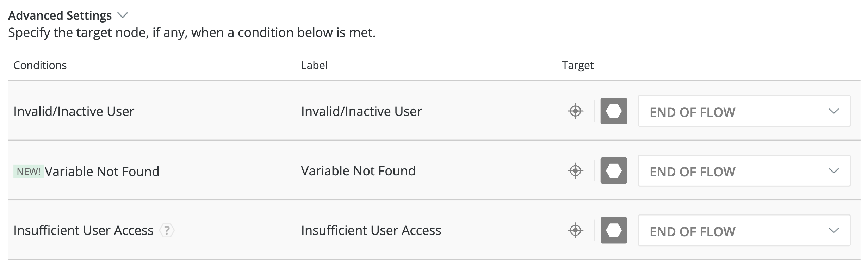Click the Advanced Settings heading

60,15
